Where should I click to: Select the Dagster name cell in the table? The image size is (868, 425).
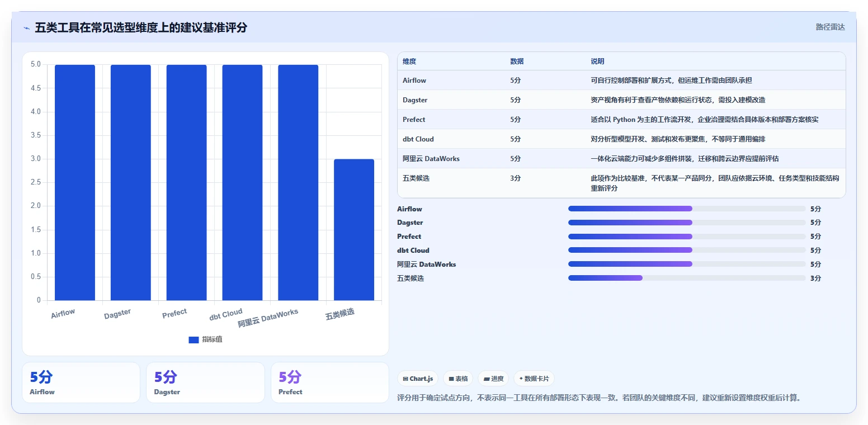(415, 100)
